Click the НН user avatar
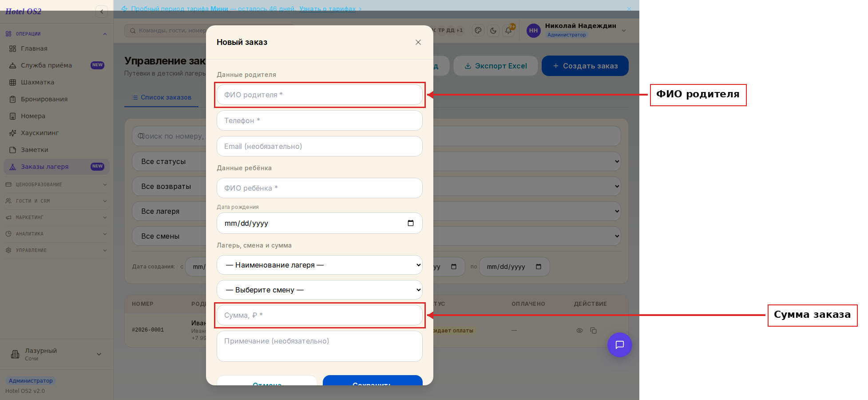Image resolution: width=868 pixels, height=400 pixels. (533, 31)
